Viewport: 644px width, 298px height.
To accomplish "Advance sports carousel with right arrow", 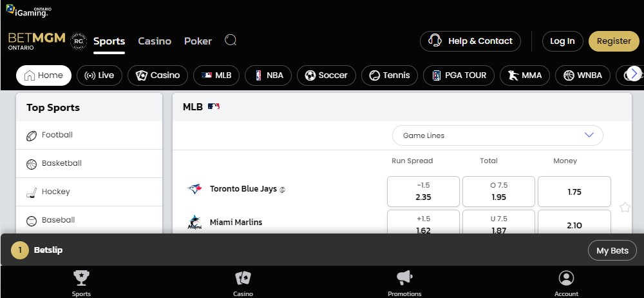I will [x=634, y=74].
